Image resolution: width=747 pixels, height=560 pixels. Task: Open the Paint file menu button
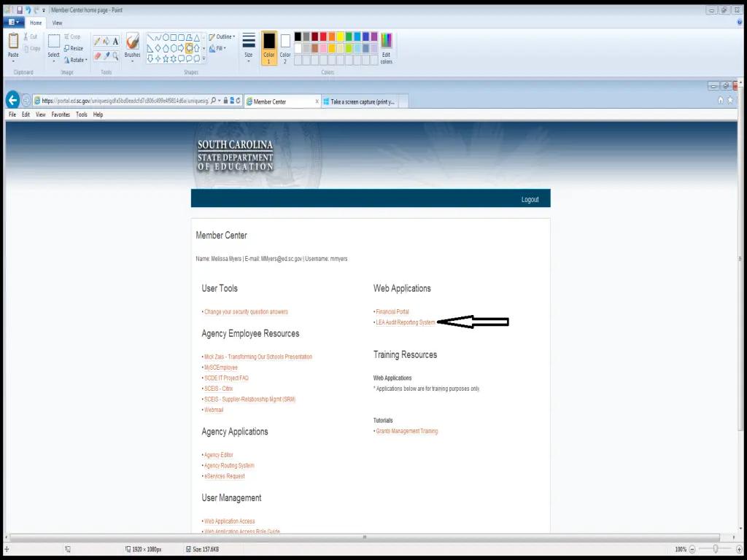click(x=13, y=23)
